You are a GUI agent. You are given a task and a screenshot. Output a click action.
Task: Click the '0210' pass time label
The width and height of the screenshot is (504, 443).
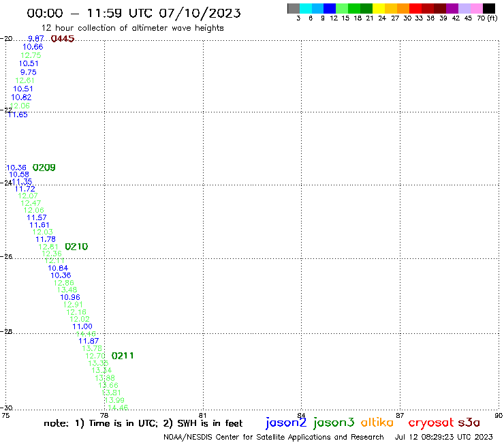click(76, 247)
